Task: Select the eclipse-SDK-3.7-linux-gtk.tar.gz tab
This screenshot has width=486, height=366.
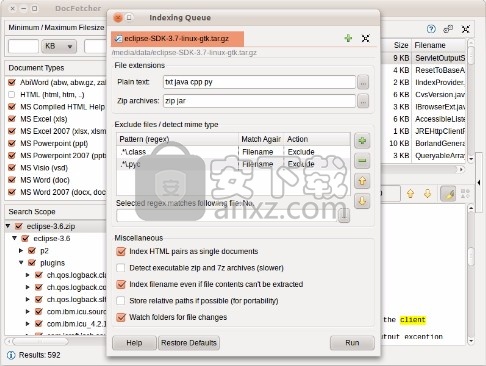Action: 177,39
